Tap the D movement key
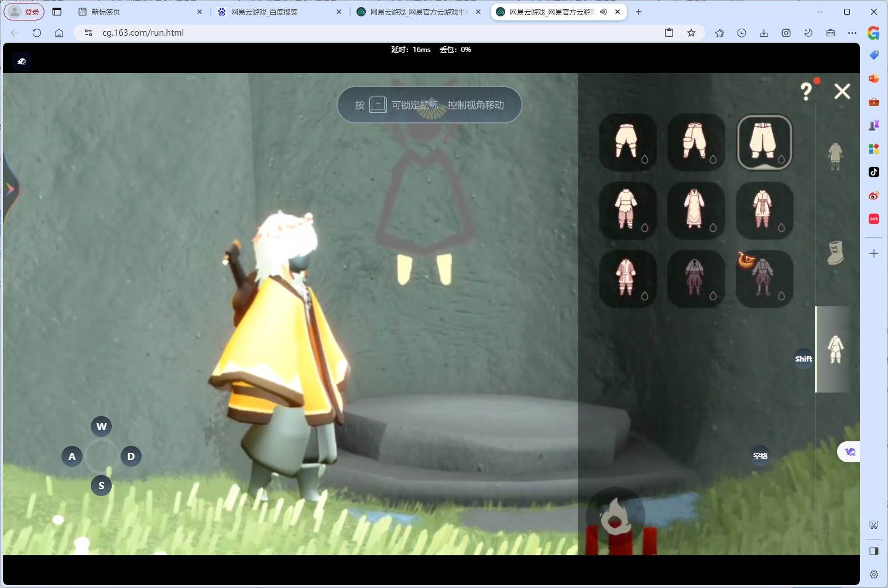 coord(131,456)
